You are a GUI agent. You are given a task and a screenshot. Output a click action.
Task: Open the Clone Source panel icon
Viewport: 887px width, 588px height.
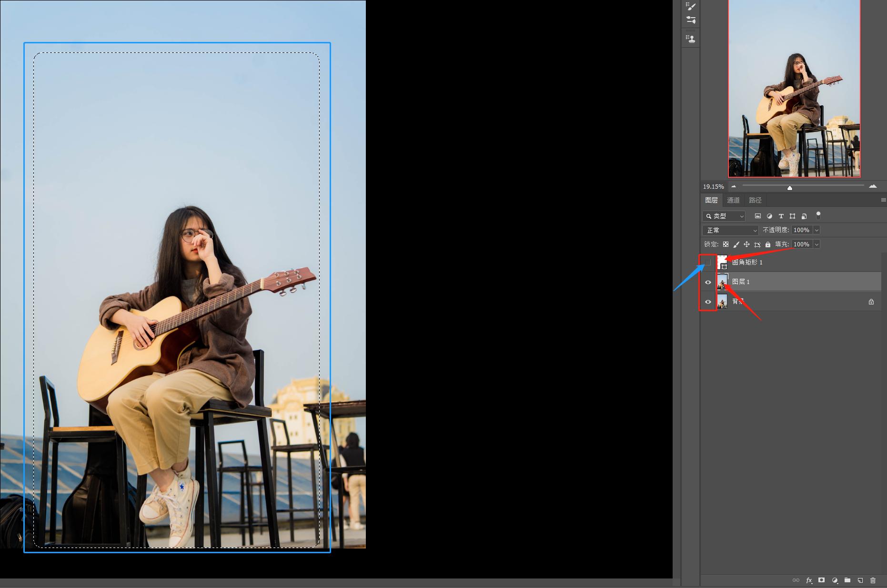tap(691, 39)
